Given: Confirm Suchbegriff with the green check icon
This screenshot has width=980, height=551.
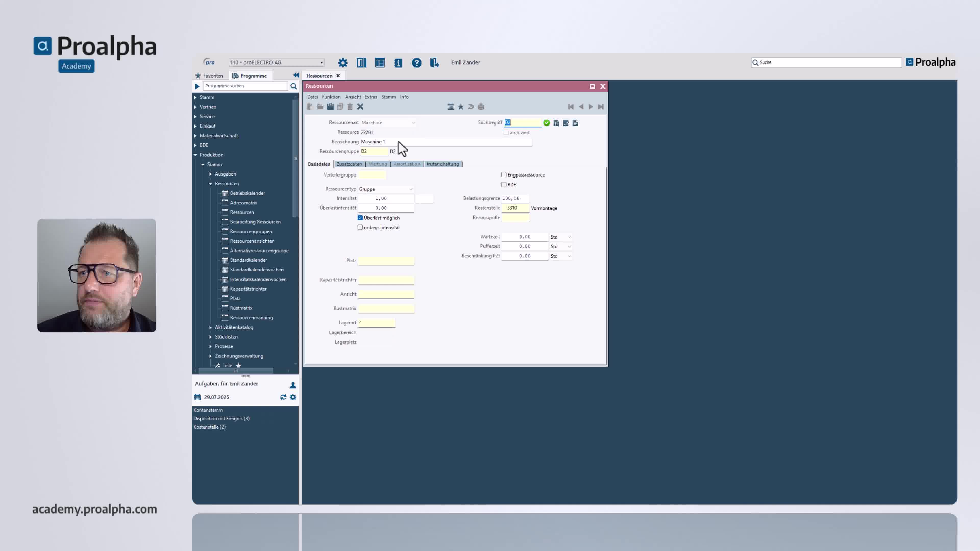Looking at the screenshot, I should point(547,122).
